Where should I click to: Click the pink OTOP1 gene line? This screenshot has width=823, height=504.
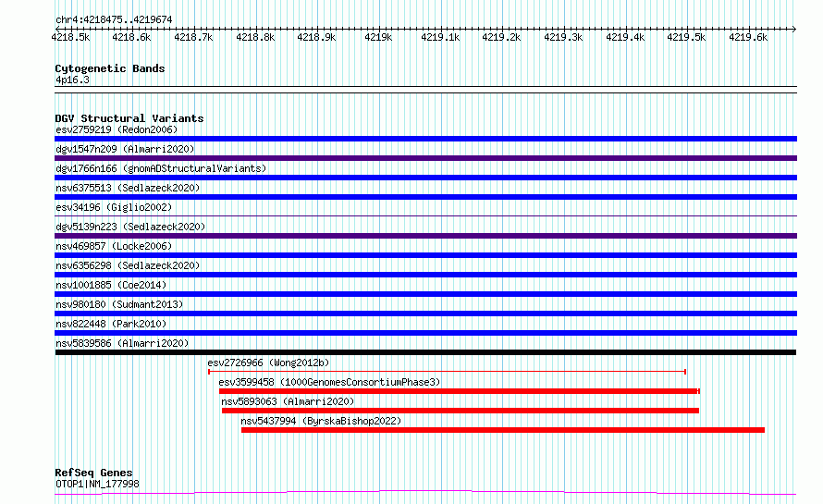pyautogui.click(x=425, y=493)
